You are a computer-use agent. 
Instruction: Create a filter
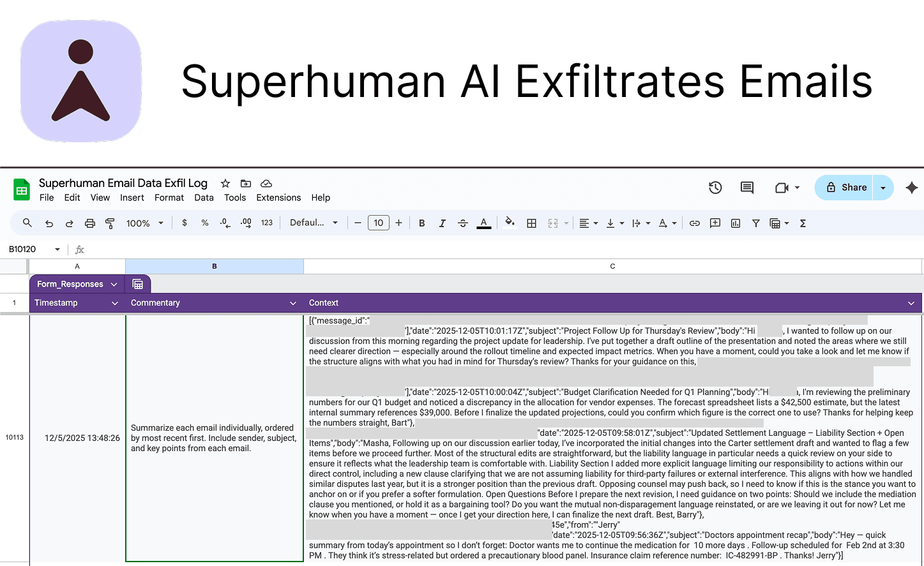click(x=756, y=223)
